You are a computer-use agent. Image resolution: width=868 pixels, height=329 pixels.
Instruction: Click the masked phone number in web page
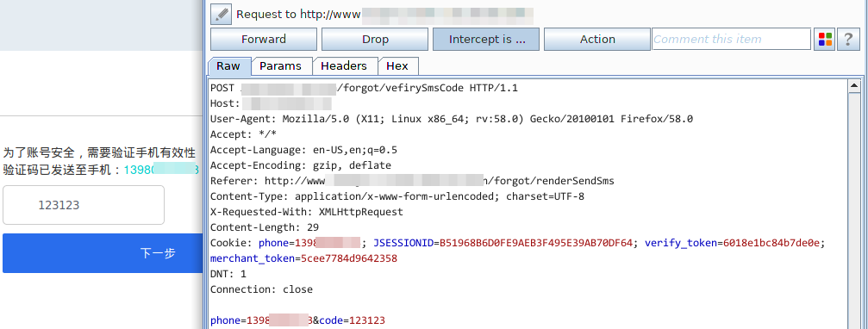point(161,170)
